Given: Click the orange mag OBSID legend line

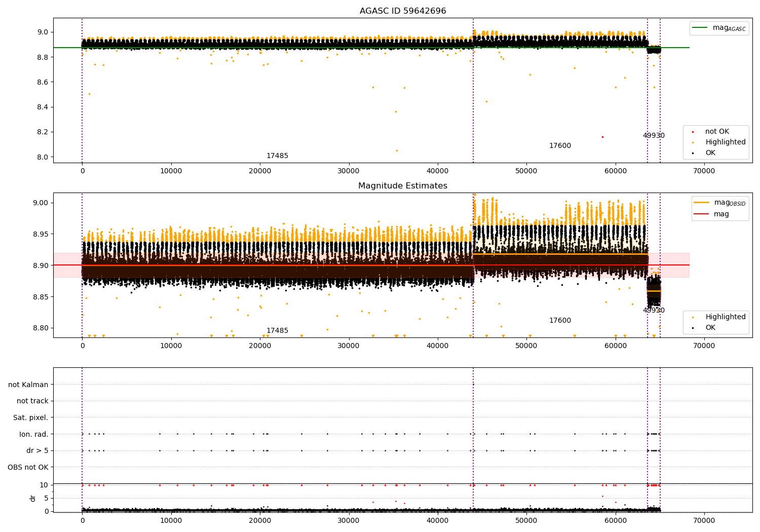Looking at the screenshot, I should (x=702, y=203).
